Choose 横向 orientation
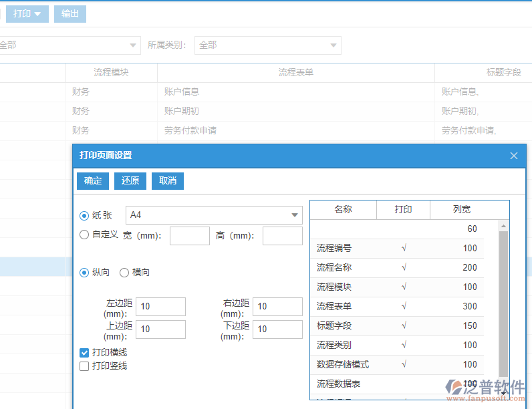Screen dimensions: 532x409 click(x=124, y=273)
